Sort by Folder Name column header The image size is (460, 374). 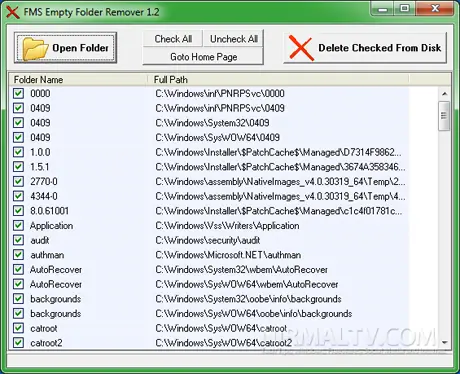point(78,80)
